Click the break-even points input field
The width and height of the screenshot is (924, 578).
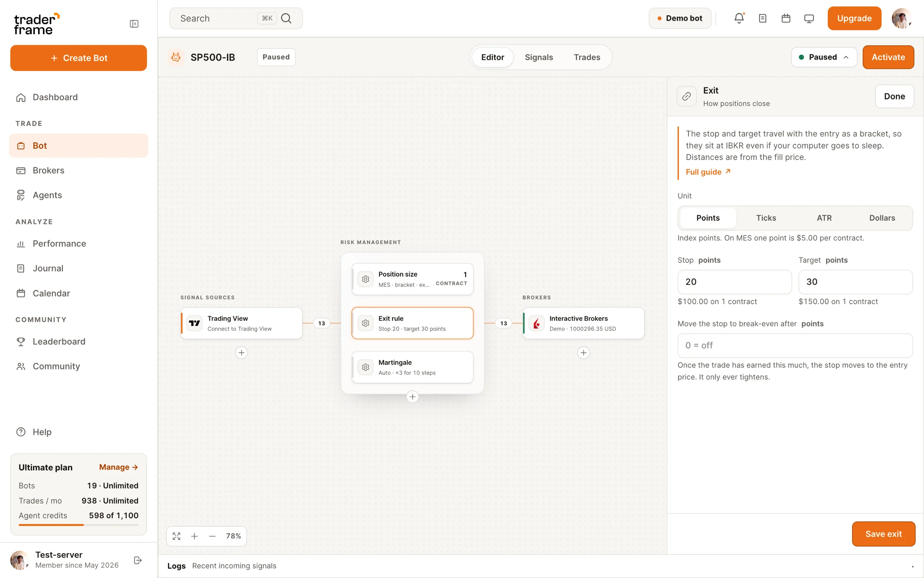pyautogui.click(x=795, y=345)
